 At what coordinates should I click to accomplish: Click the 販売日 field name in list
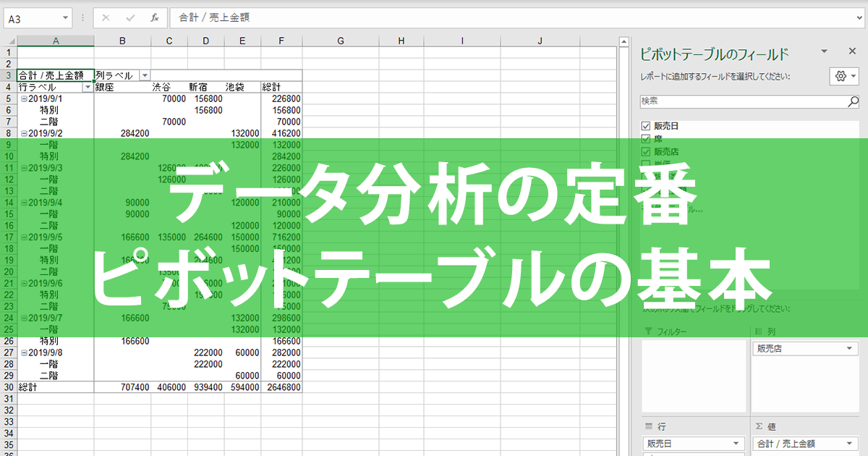point(666,126)
